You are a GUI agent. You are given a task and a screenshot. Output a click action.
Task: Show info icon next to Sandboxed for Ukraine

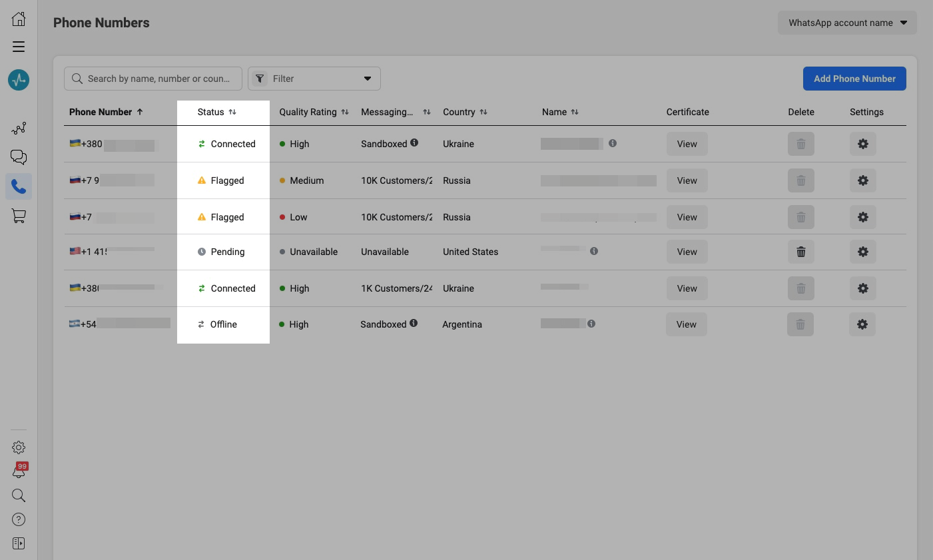414,142
